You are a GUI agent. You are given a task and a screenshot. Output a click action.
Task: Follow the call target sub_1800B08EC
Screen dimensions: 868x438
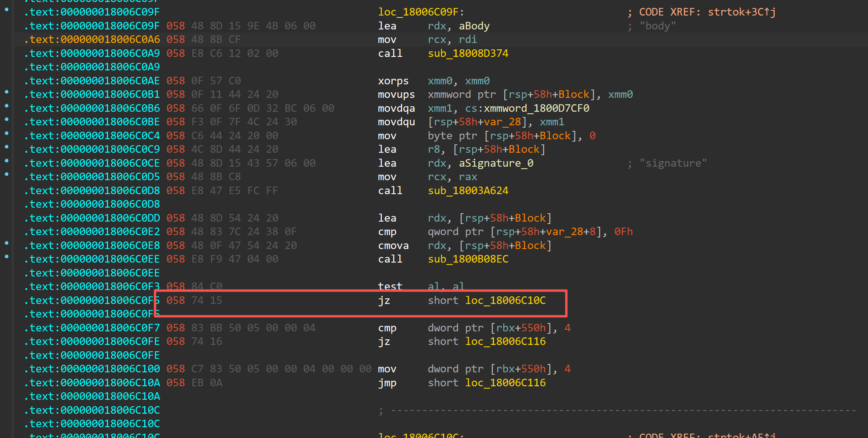tap(468, 259)
